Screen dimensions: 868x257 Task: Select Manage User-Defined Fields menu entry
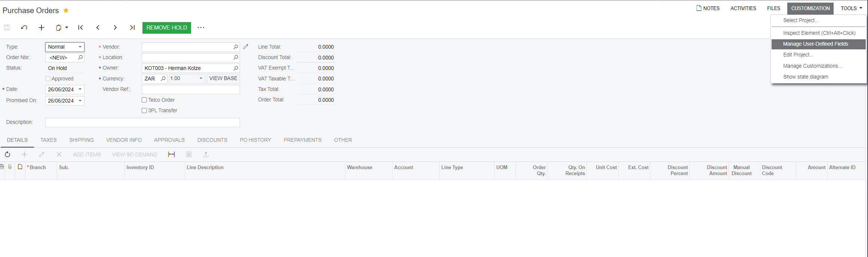(815, 44)
